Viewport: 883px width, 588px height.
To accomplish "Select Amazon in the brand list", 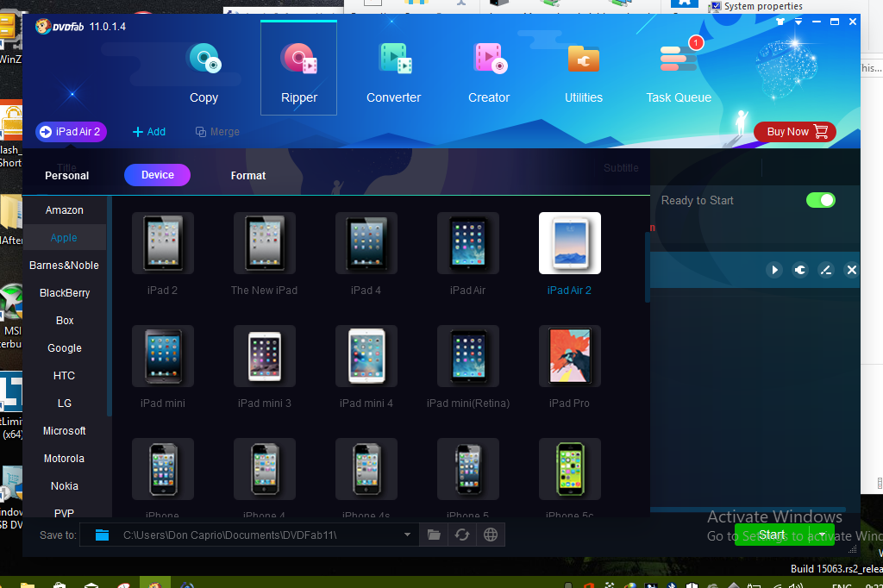I will coord(64,210).
